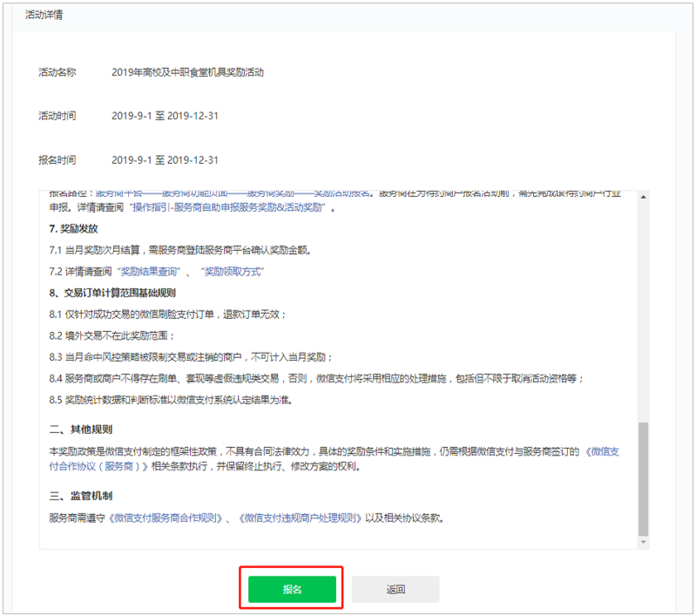Click the 报名时间 label
This screenshot has width=696, height=616.
57,160
